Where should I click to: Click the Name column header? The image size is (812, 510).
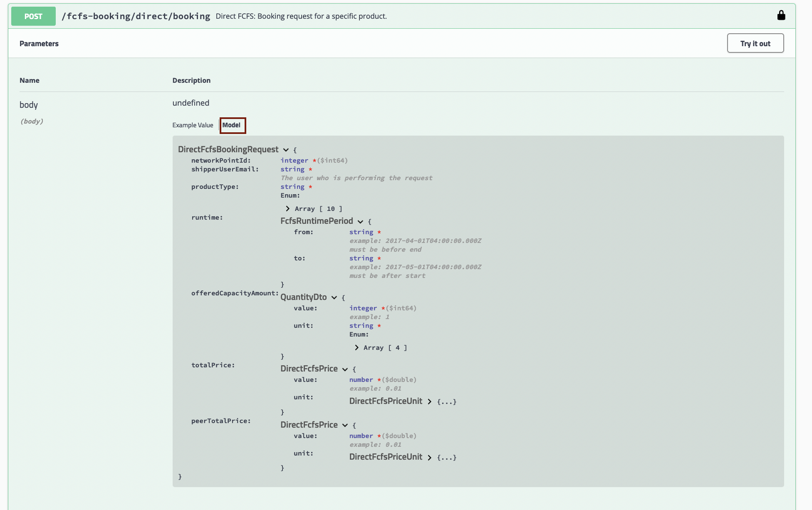coord(29,80)
